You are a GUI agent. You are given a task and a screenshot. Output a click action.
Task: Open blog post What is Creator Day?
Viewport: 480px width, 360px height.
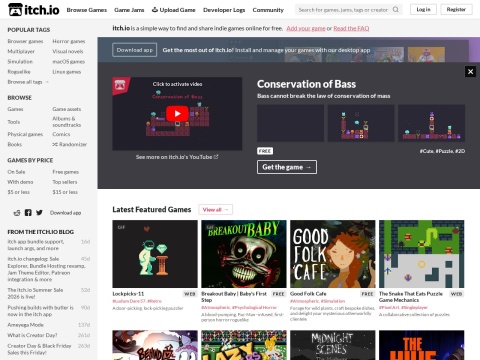click(32, 335)
